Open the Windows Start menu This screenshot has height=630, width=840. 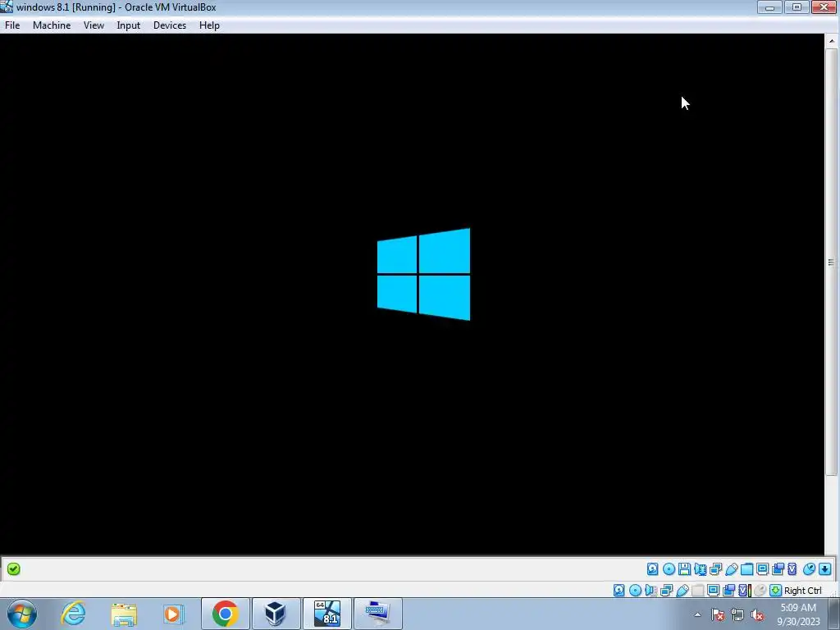[22, 614]
